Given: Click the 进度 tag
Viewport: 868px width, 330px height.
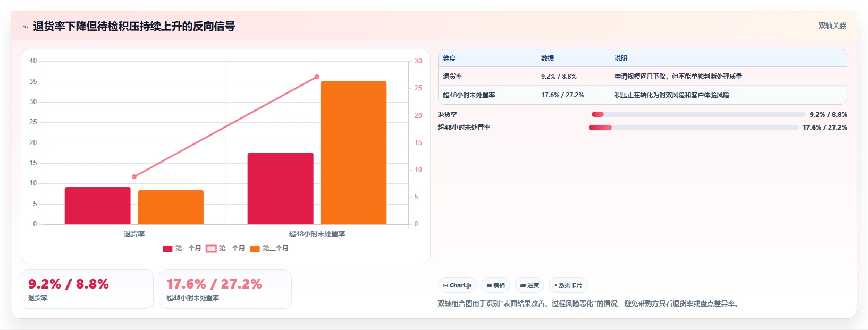Looking at the screenshot, I should [529, 285].
